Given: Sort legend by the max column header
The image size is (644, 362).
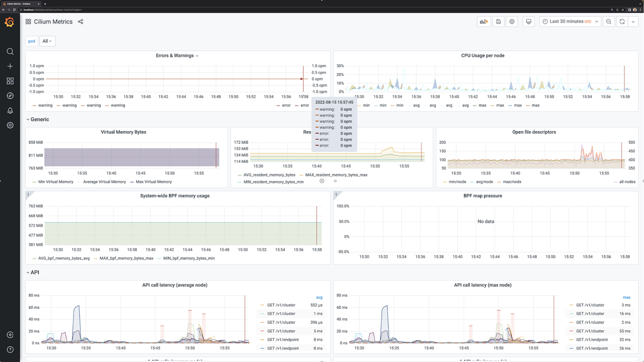Looking at the screenshot, I should pos(627,298).
